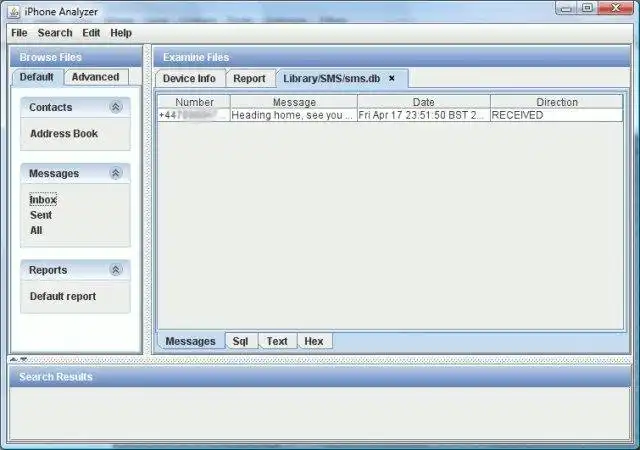This screenshot has width=640, height=450.
Task: Sort by the Direction column header
Action: coord(557,102)
